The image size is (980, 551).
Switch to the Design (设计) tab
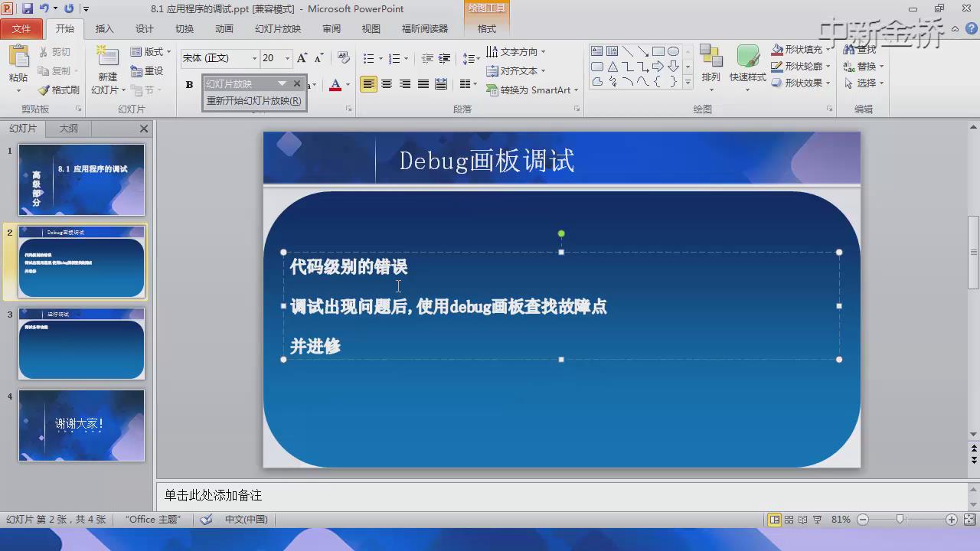(145, 29)
